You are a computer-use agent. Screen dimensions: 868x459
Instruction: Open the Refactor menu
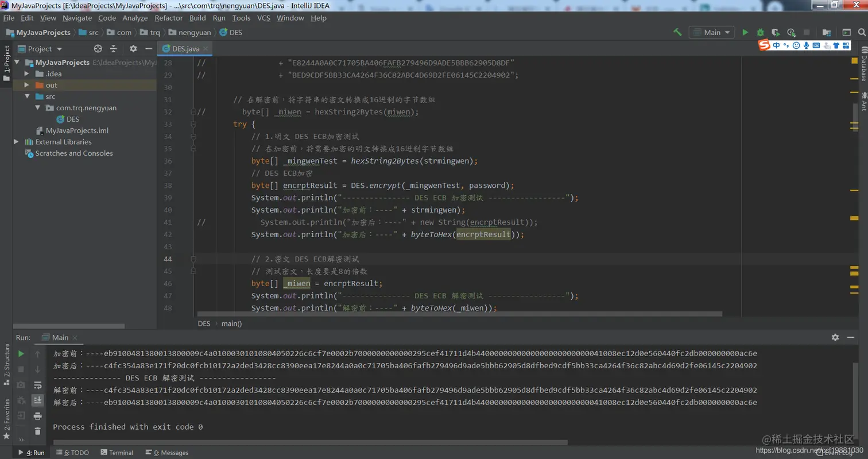pyautogui.click(x=169, y=18)
